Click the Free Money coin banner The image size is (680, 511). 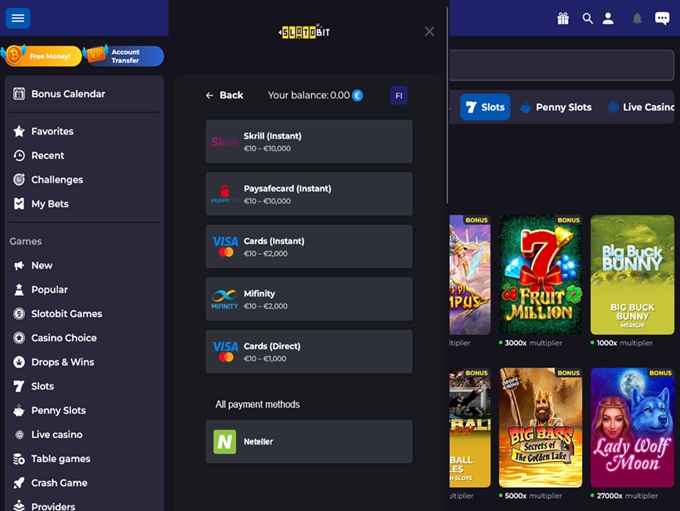[42, 56]
